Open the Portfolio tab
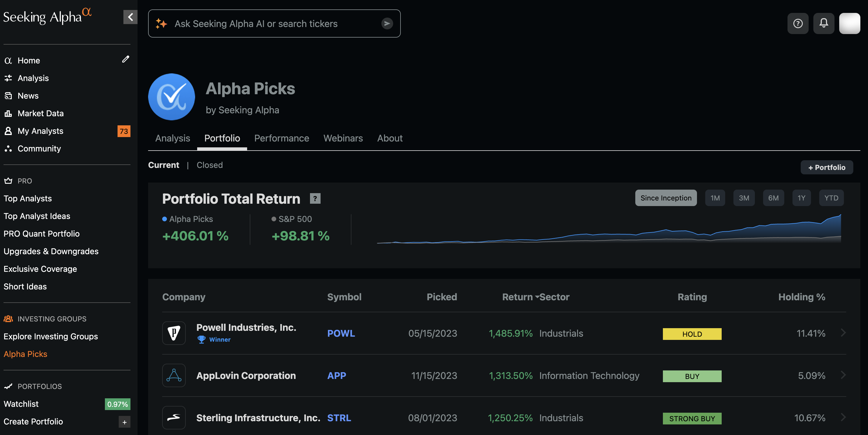 click(x=222, y=138)
